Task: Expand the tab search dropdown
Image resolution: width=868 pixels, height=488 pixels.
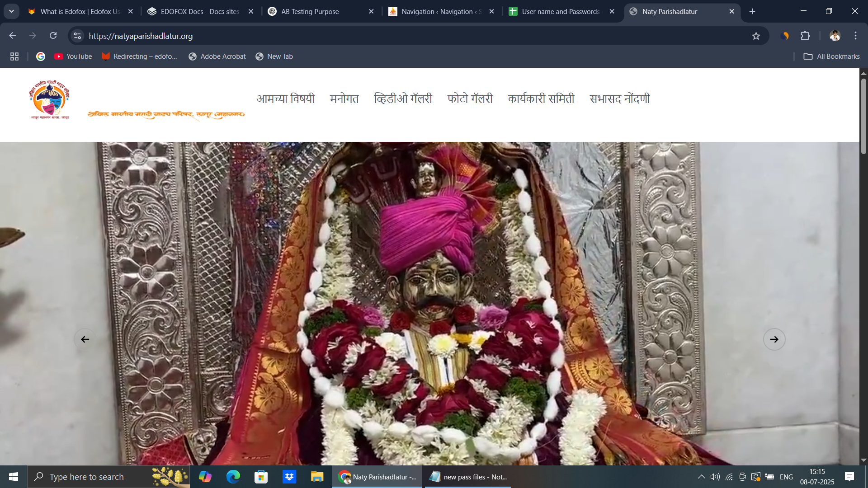Action: click(x=11, y=11)
